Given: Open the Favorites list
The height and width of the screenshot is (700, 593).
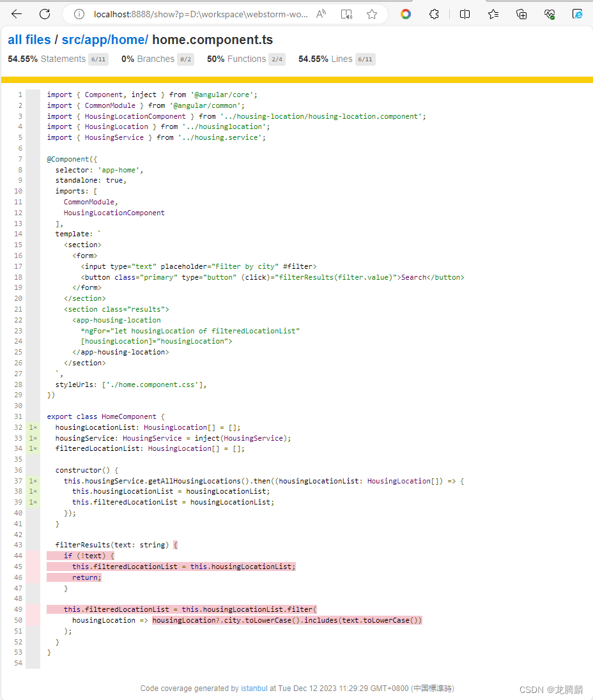Looking at the screenshot, I should click(x=493, y=13).
